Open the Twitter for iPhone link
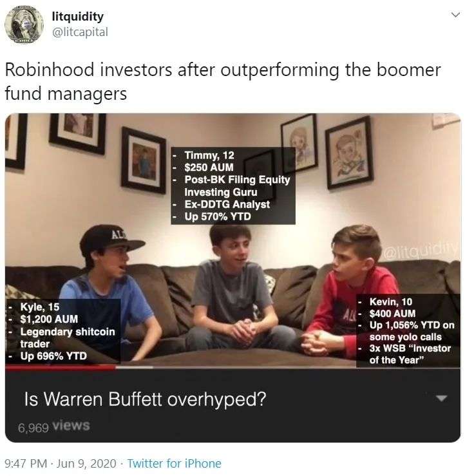This screenshot has width=465, height=476. click(x=174, y=464)
